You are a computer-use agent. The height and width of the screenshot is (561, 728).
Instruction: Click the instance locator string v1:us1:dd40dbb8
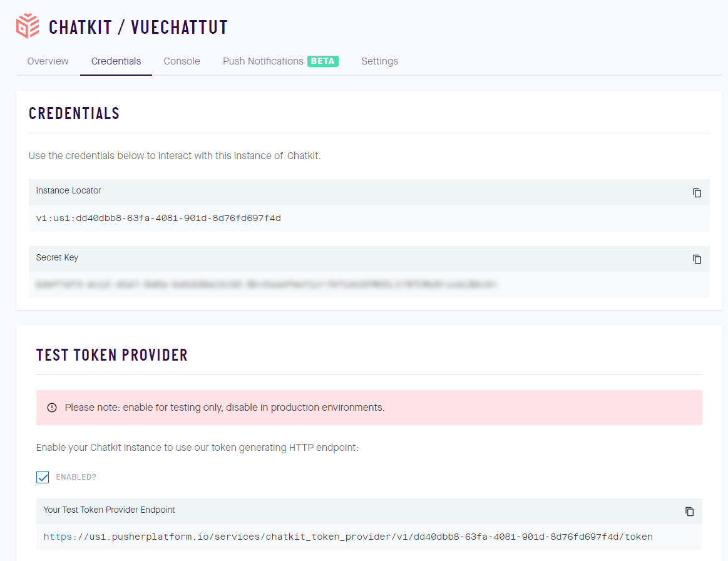coord(158,219)
